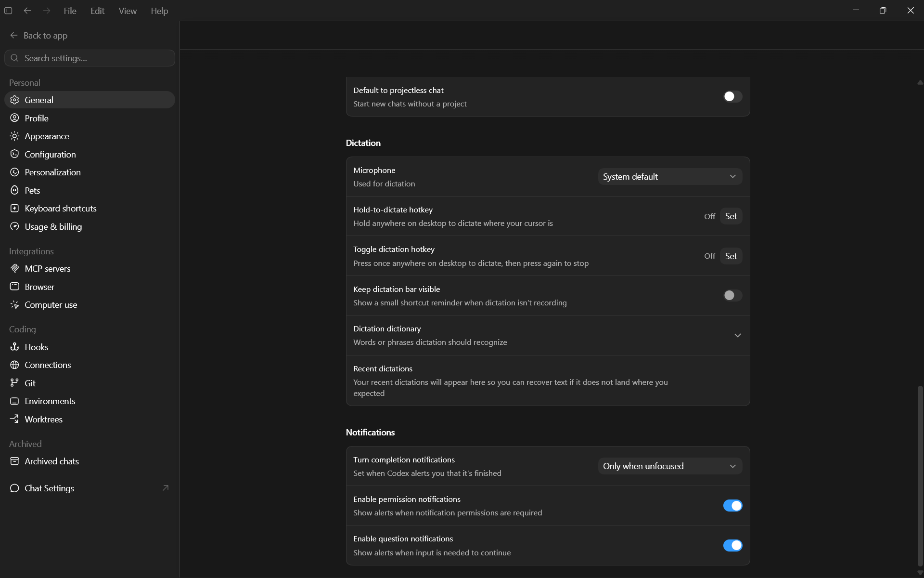Click the Notifications section heading
Screen dimensions: 924x578
click(x=370, y=433)
